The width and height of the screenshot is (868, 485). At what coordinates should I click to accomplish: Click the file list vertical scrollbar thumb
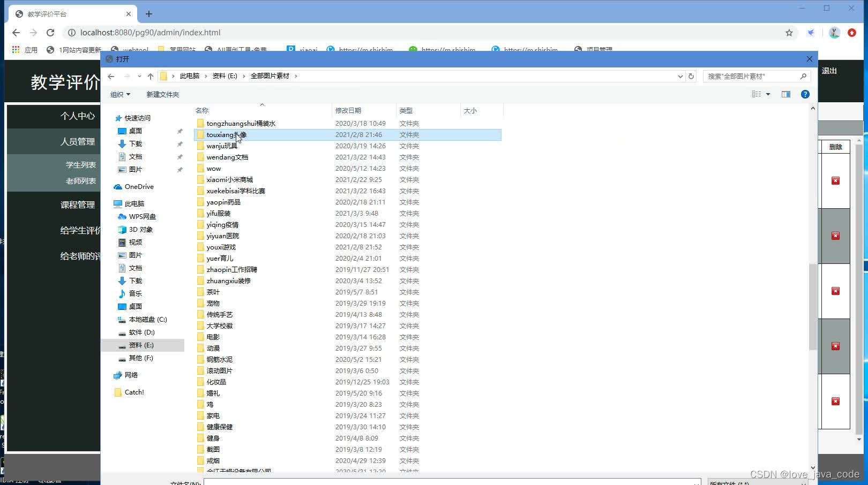(813, 306)
